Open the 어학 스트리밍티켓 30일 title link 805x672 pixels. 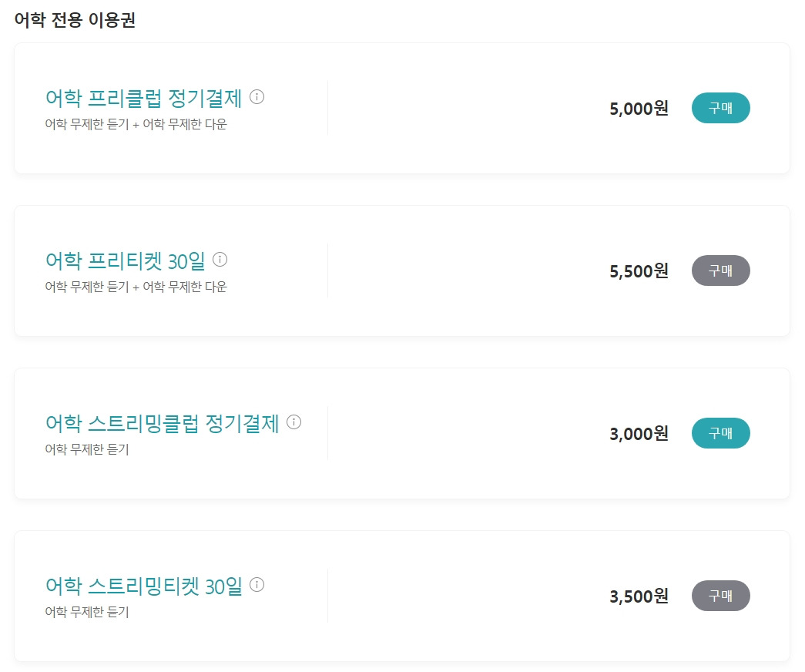144,586
